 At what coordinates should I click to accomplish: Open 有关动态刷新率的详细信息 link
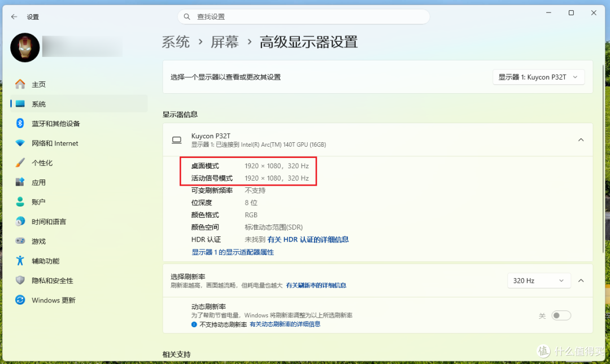click(x=285, y=324)
